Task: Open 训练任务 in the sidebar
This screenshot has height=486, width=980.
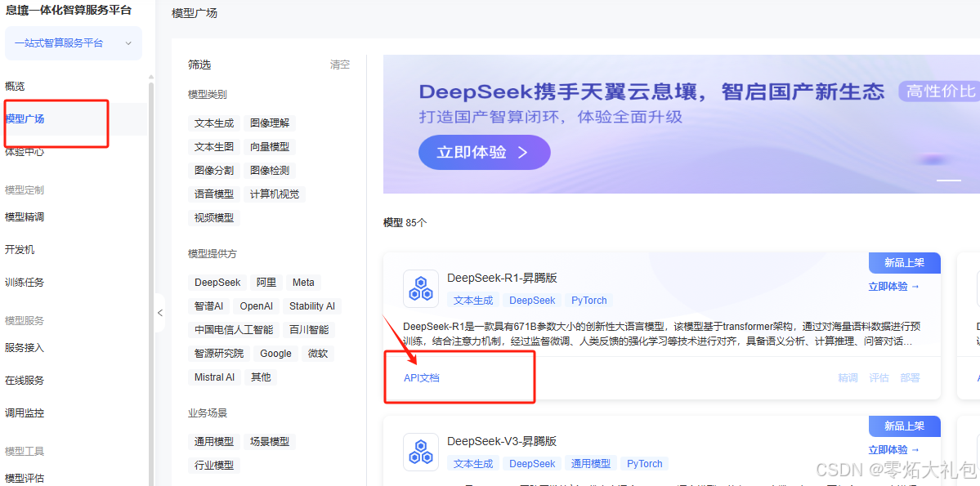Action: click(25, 283)
